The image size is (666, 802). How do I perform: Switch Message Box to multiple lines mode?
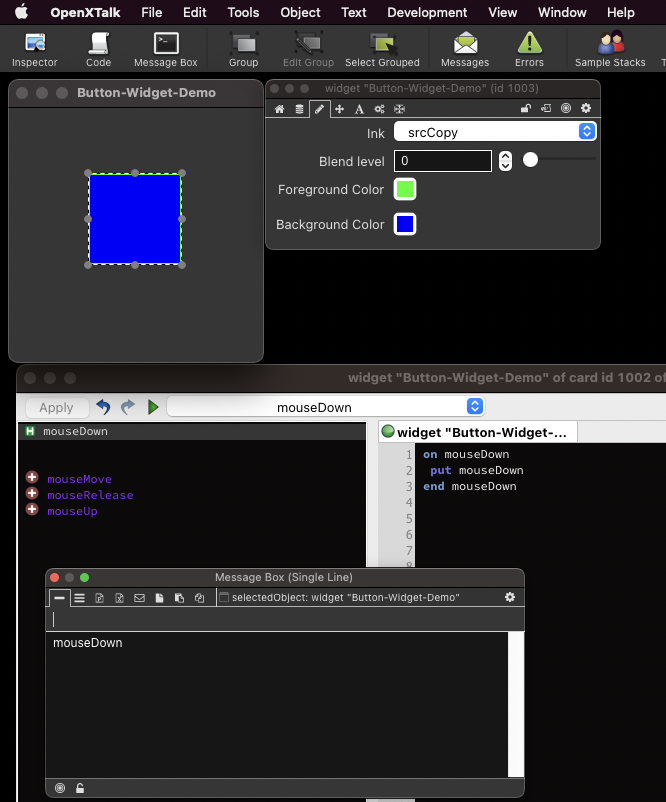coord(79,598)
